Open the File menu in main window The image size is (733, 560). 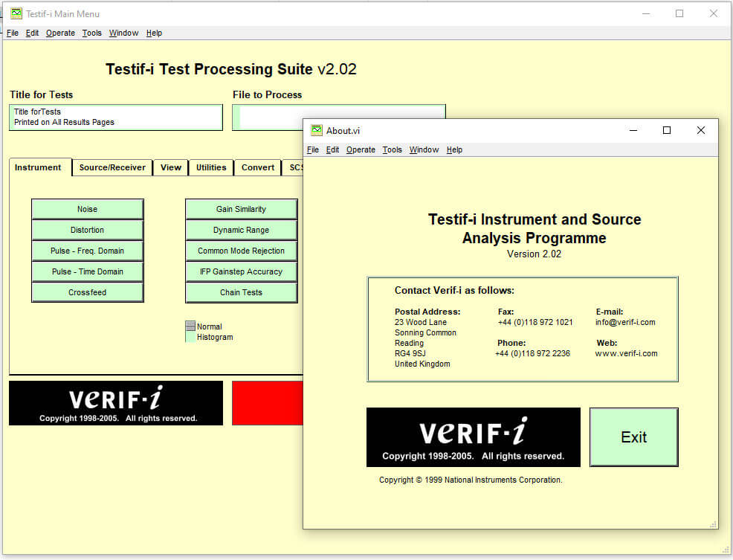pyautogui.click(x=13, y=33)
